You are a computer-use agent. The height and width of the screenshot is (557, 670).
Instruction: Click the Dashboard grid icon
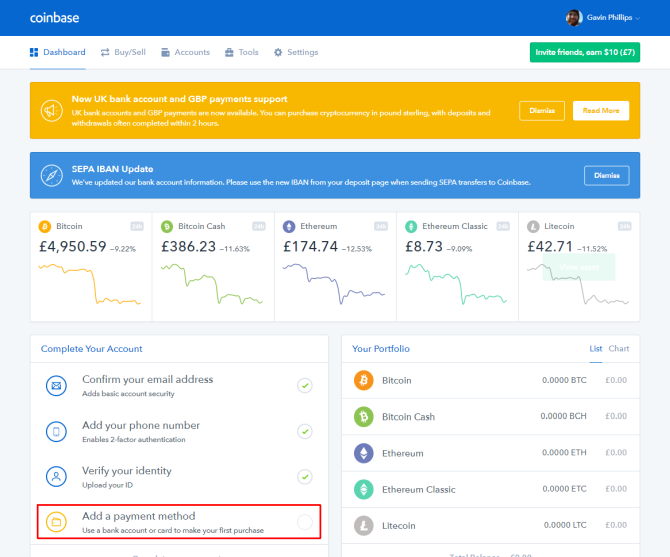point(34,52)
